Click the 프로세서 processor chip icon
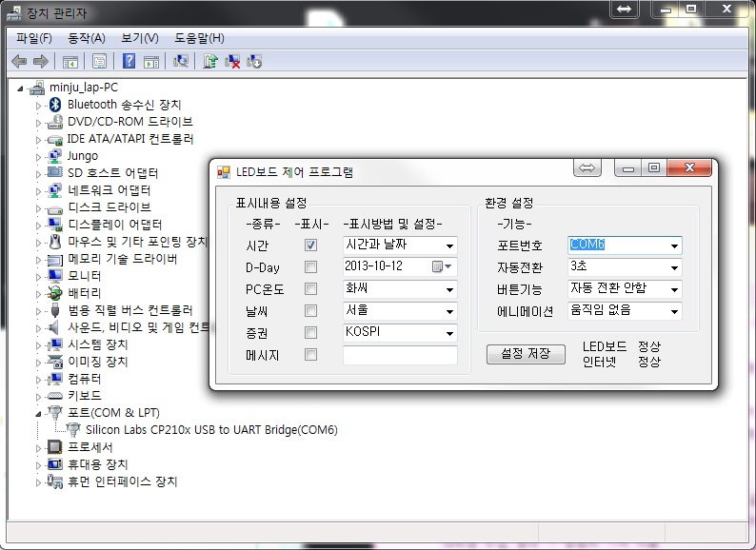Viewport: 756px width, 550px height. (55, 447)
